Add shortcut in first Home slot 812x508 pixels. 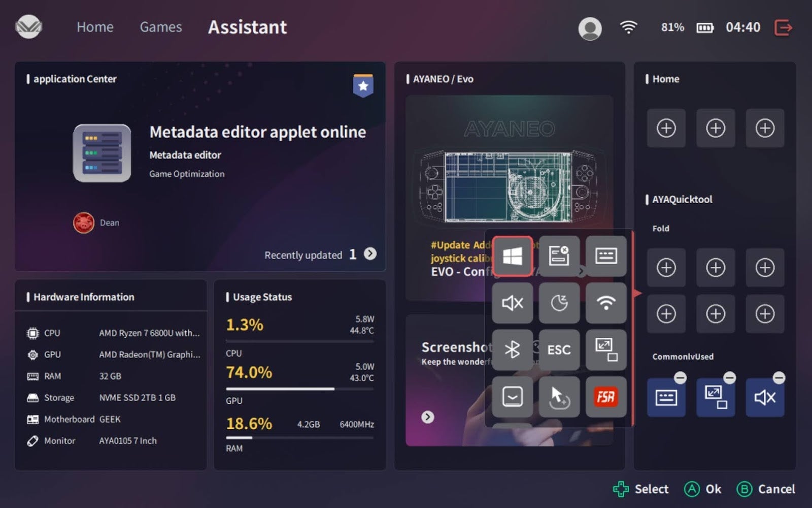tap(666, 128)
